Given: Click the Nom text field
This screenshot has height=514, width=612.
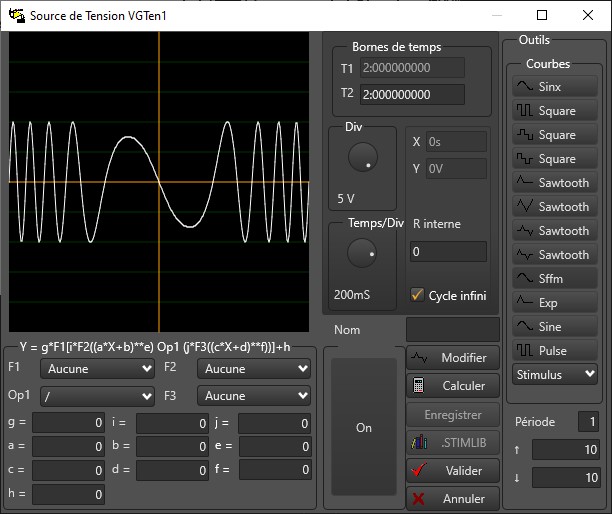Looking at the screenshot, I should coord(452,330).
